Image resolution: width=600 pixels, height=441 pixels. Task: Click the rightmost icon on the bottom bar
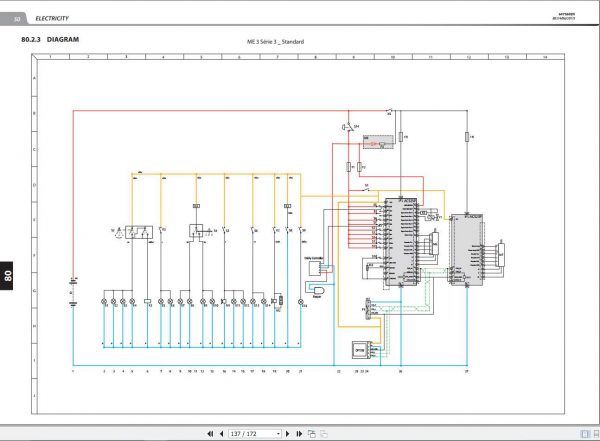[596, 434]
